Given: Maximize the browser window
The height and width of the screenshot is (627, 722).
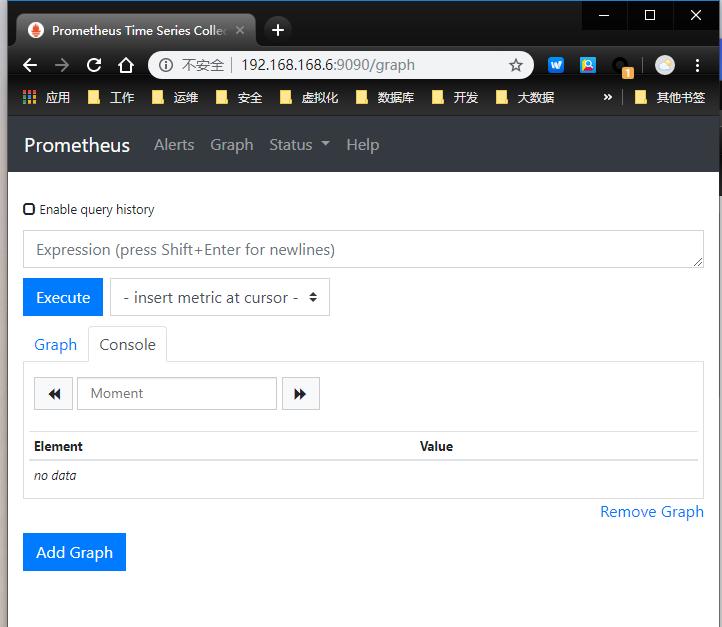Looking at the screenshot, I should (x=650, y=15).
